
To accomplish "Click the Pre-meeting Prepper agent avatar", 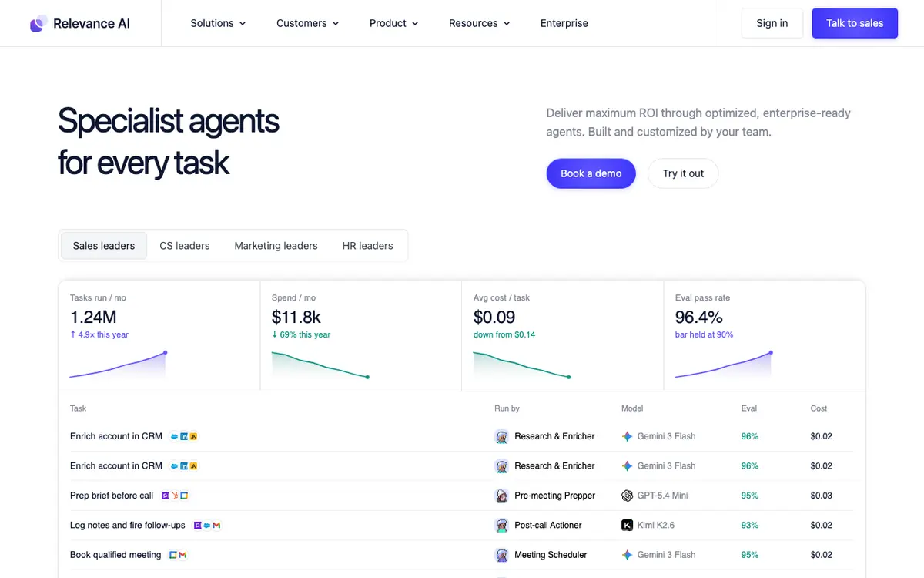I will point(501,496).
